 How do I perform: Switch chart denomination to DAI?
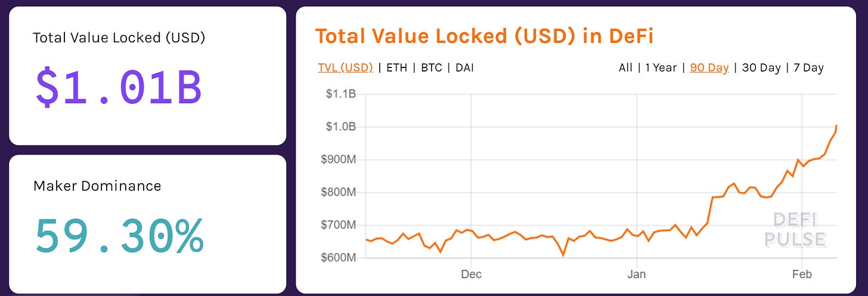(x=466, y=67)
